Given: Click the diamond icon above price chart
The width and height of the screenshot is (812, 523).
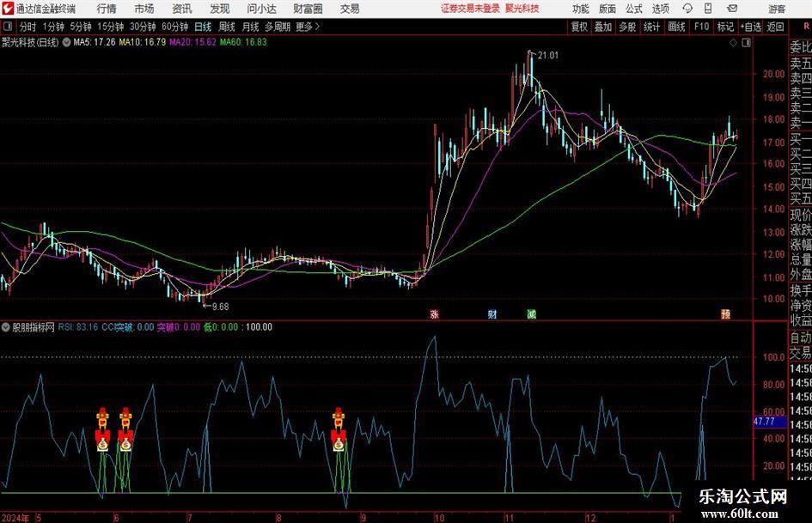Looking at the screenshot, I should pos(733,43).
